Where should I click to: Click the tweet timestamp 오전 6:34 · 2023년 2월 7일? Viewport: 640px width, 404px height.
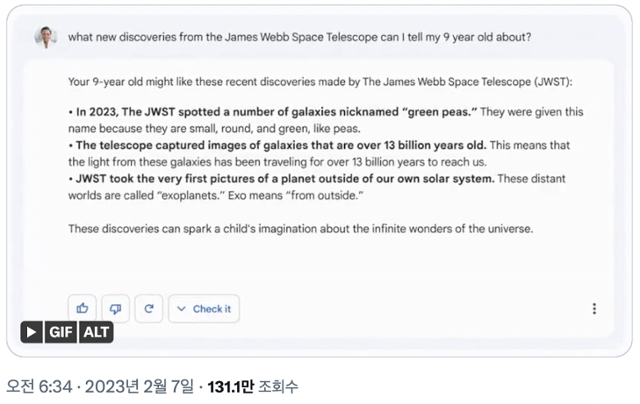[100, 386]
